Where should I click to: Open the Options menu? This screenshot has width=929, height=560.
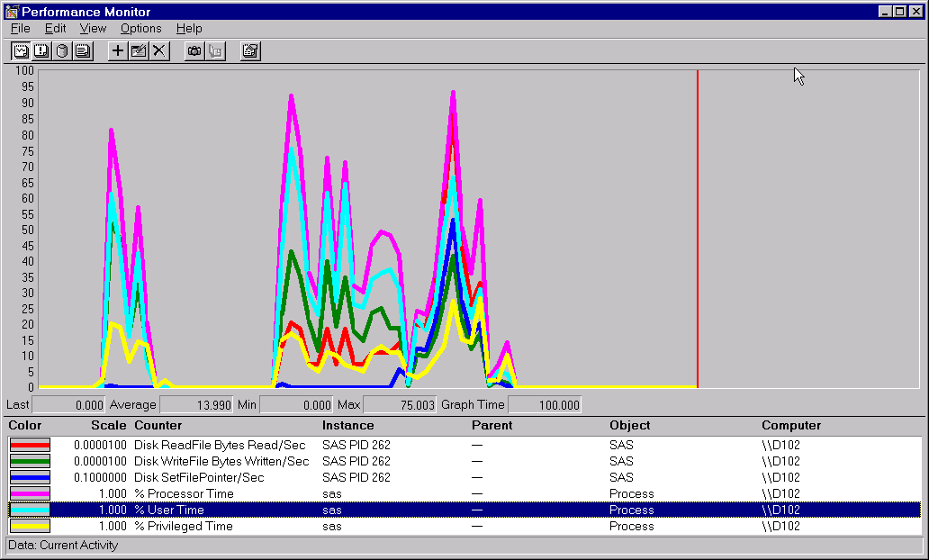140,28
